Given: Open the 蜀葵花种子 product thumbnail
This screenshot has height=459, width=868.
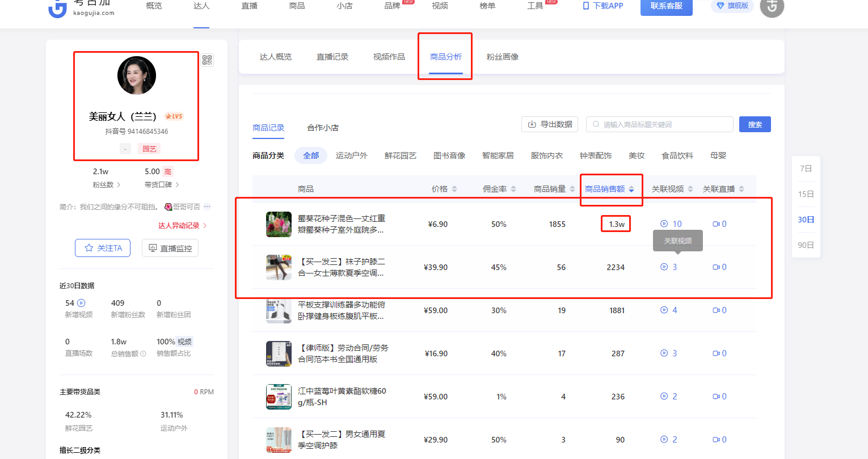Looking at the screenshot, I should tap(279, 224).
